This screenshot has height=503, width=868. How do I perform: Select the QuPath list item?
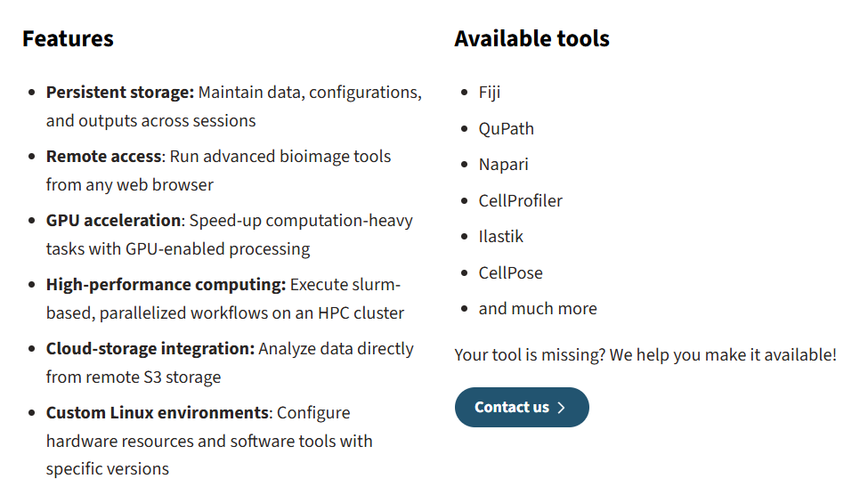(x=506, y=128)
